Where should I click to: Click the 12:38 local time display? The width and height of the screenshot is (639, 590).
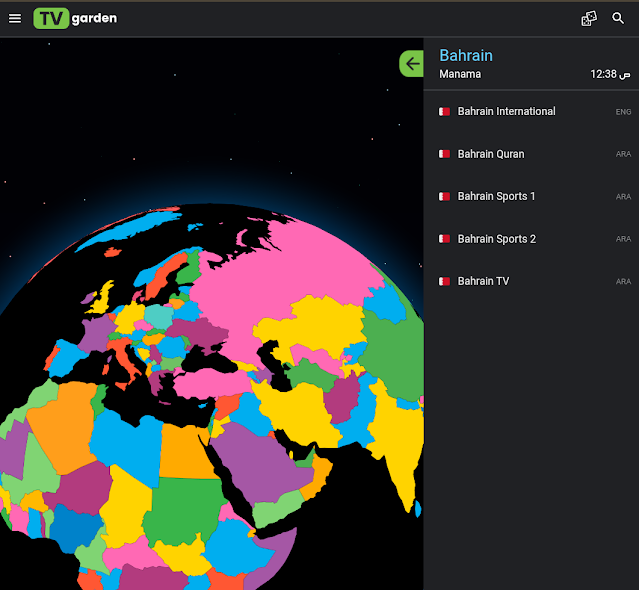coord(610,74)
